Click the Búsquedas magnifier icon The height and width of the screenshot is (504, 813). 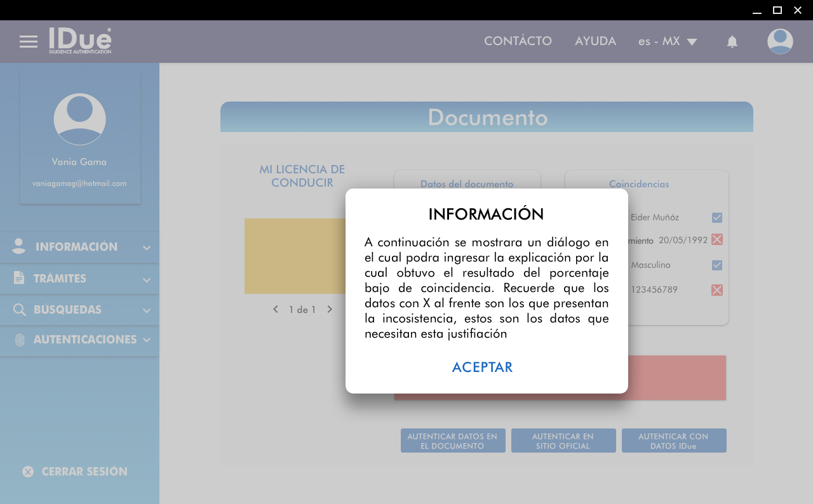point(20,310)
